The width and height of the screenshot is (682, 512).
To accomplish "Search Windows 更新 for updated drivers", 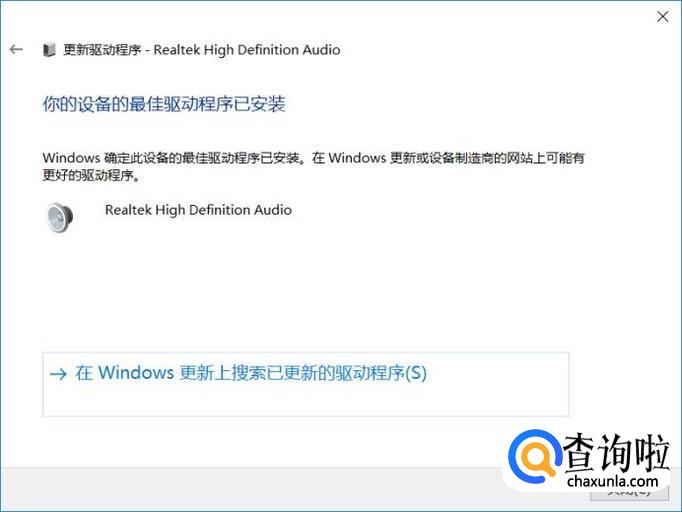I will point(251,373).
